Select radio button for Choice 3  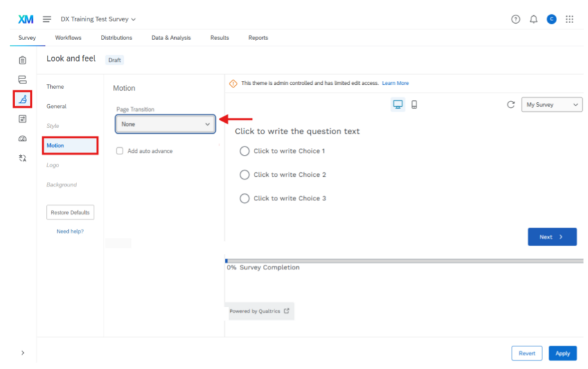pos(244,199)
